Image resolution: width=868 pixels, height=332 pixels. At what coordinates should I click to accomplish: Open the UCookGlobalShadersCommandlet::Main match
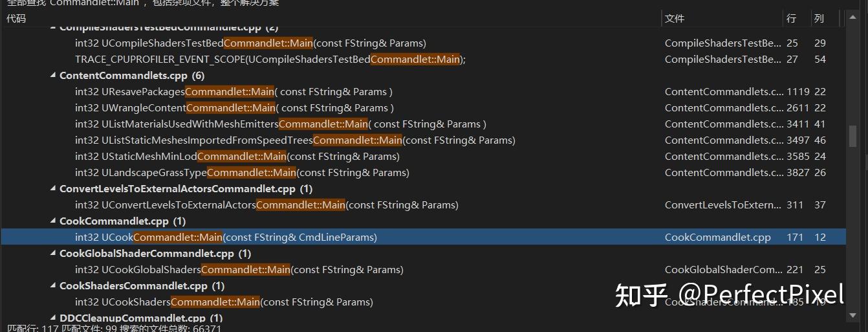[x=239, y=270]
